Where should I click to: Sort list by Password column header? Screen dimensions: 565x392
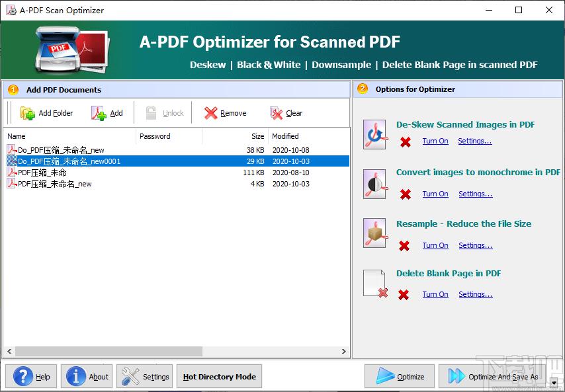pyautogui.click(x=169, y=136)
